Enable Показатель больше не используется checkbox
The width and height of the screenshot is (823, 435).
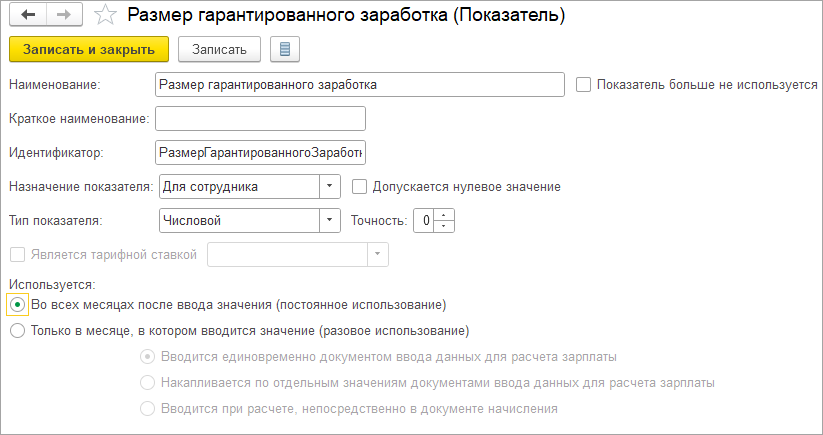point(584,85)
